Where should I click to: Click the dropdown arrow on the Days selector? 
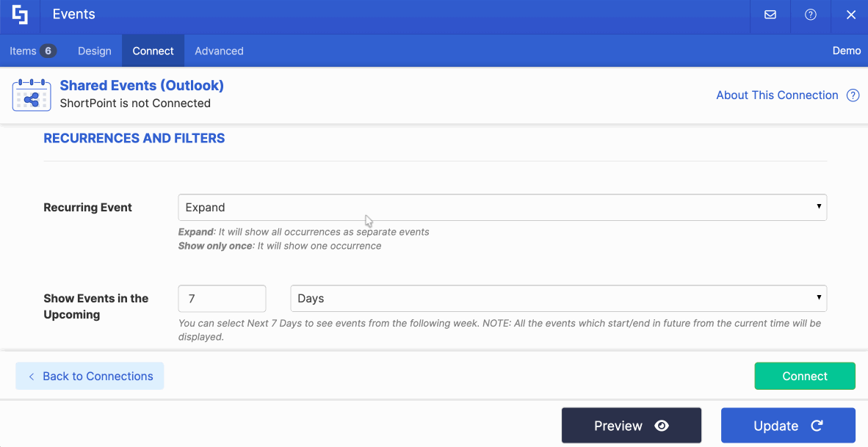[x=819, y=298]
